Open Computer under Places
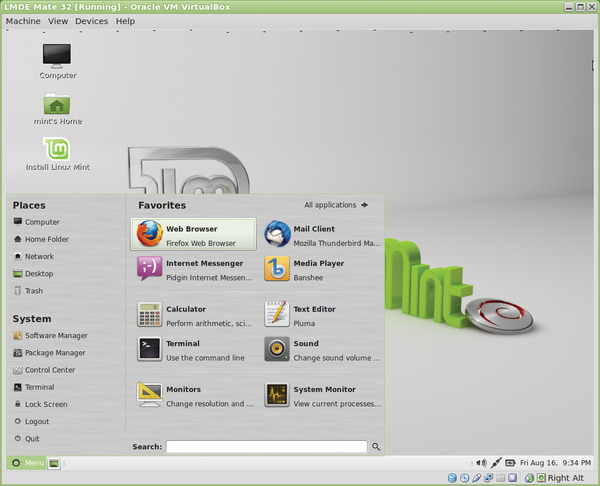The width and height of the screenshot is (600, 486). (x=37, y=222)
